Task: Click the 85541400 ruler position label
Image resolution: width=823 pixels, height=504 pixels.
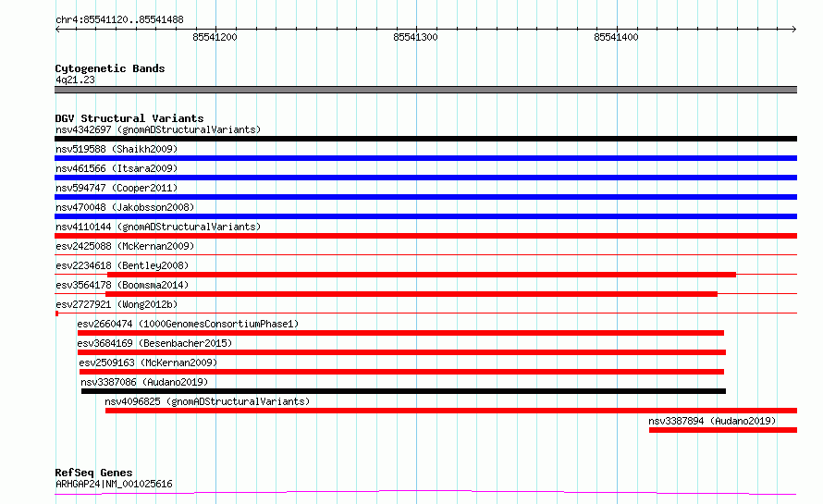Action: (x=616, y=37)
